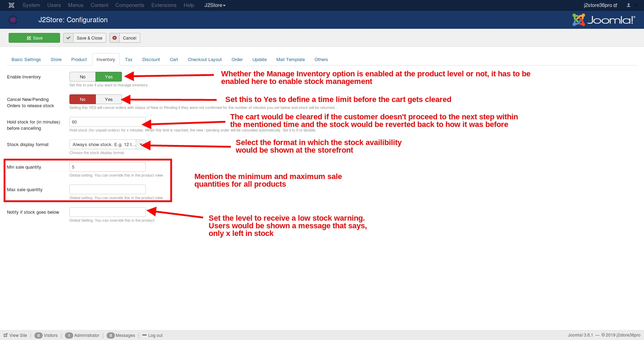Open the Content menu

99,5
